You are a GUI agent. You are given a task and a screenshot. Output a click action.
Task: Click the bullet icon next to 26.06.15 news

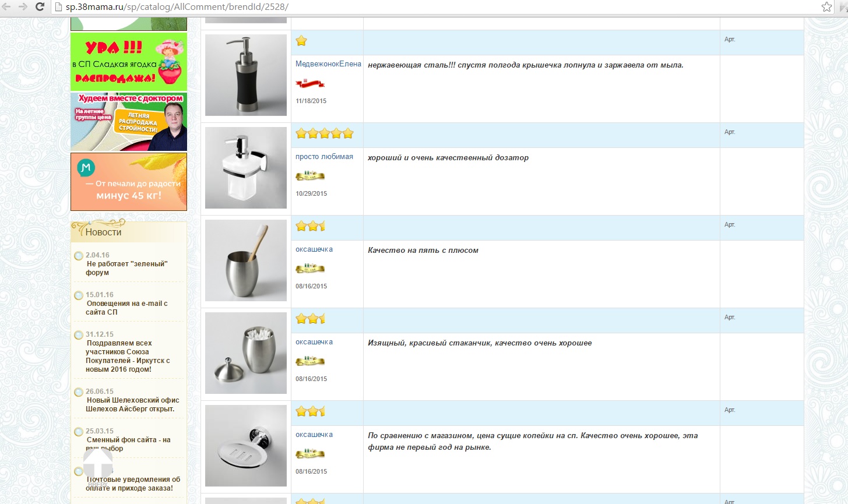click(x=79, y=392)
